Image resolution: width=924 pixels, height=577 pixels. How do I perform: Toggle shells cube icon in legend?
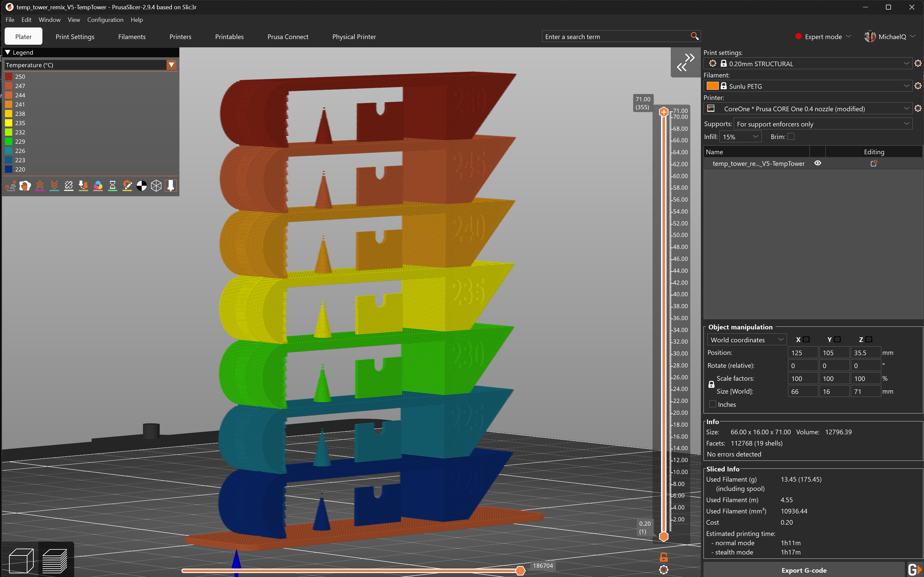click(156, 186)
